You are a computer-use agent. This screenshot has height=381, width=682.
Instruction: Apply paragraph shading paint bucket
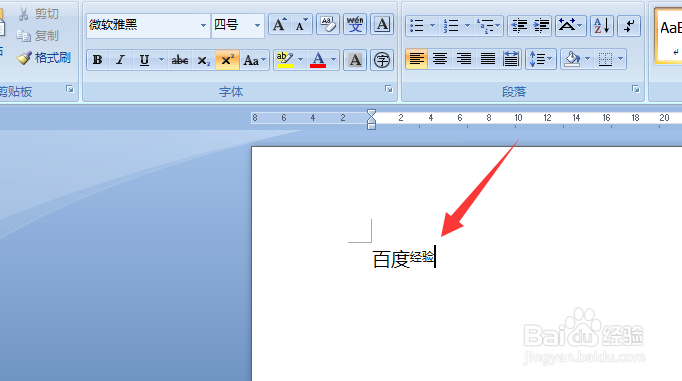coord(572,59)
